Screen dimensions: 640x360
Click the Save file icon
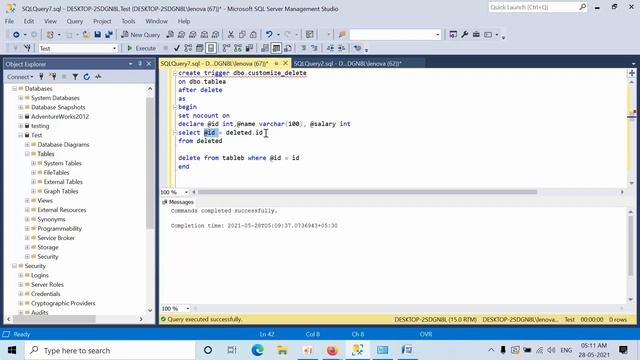[98, 35]
